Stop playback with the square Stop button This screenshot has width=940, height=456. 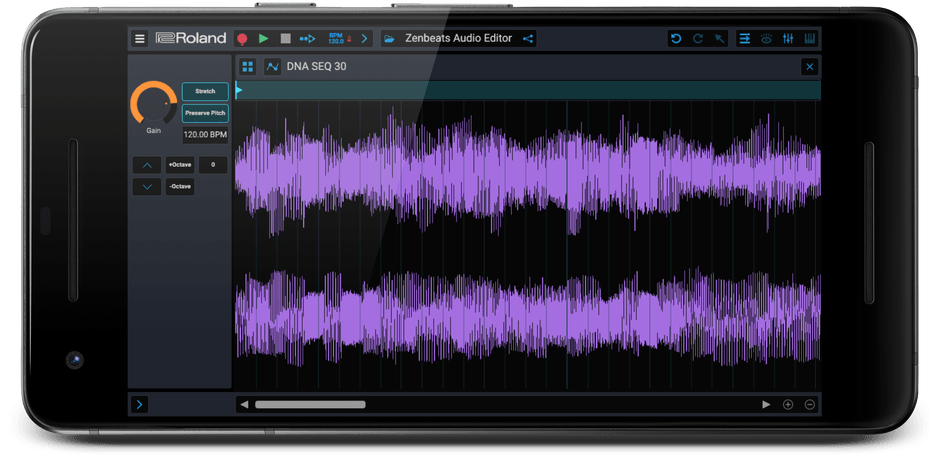click(285, 39)
